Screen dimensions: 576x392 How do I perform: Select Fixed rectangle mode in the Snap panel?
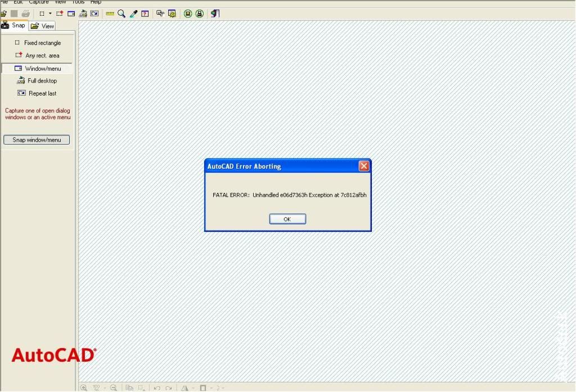(x=38, y=43)
